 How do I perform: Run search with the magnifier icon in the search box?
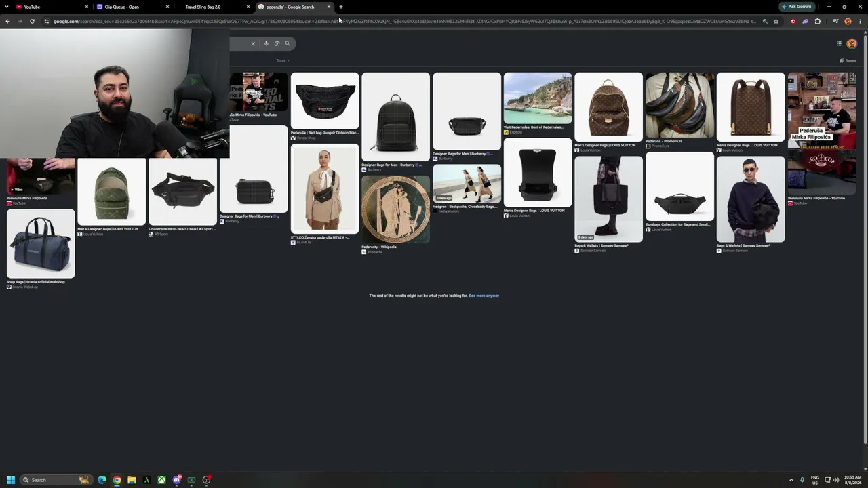click(288, 43)
